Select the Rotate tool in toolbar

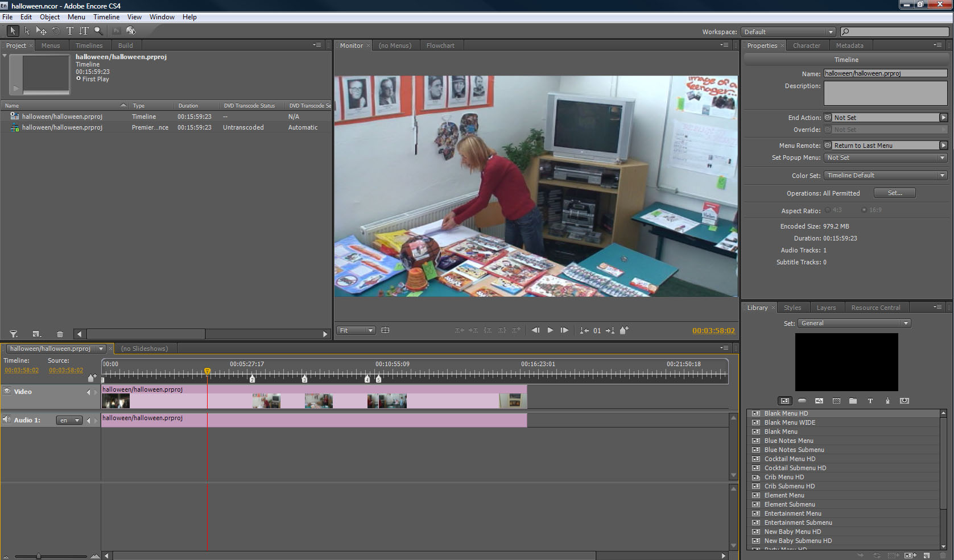pos(56,31)
